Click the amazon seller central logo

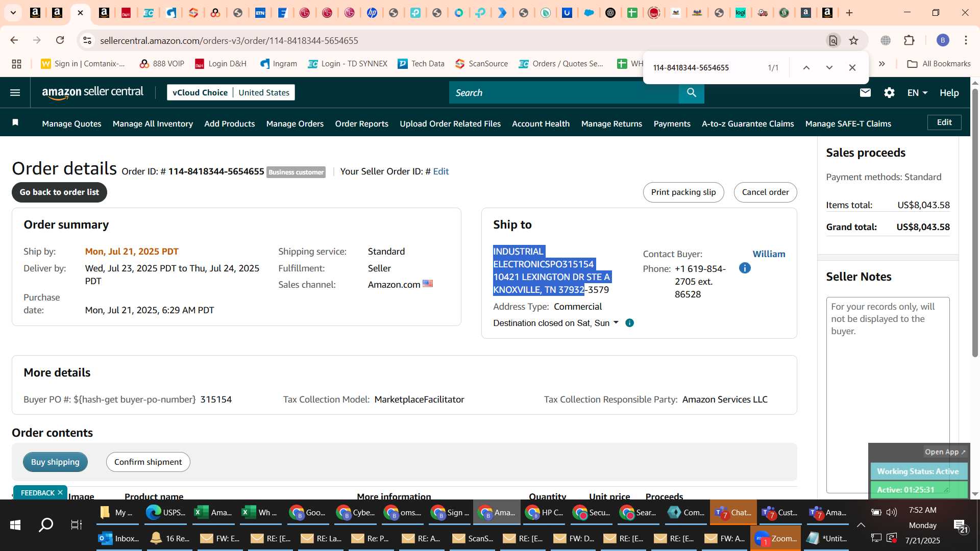[92, 92]
